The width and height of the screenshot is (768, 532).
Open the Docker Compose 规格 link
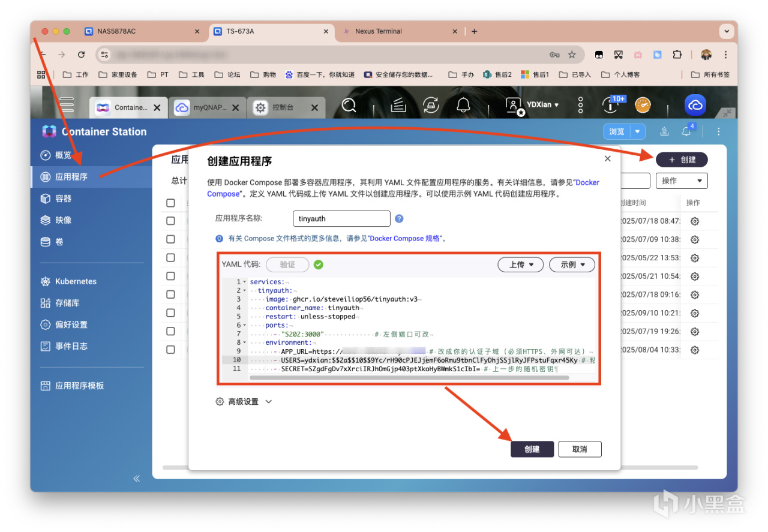pyautogui.click(x=404, y=238)
